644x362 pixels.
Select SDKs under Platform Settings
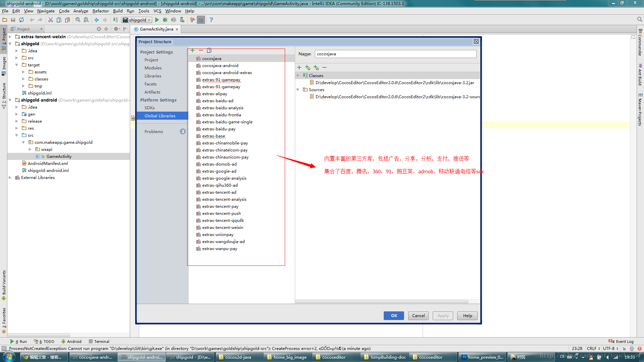pyautogui.click(x=150, y=108)
